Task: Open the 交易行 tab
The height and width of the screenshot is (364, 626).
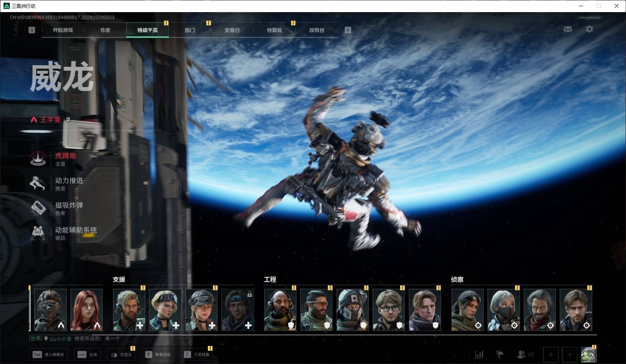Action: (x=232, y=30)
